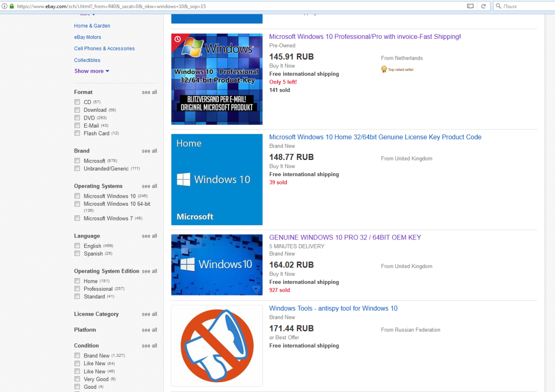Click the 164.02 RUB price
The image size is (555, 392).
[x=291, y=265]
